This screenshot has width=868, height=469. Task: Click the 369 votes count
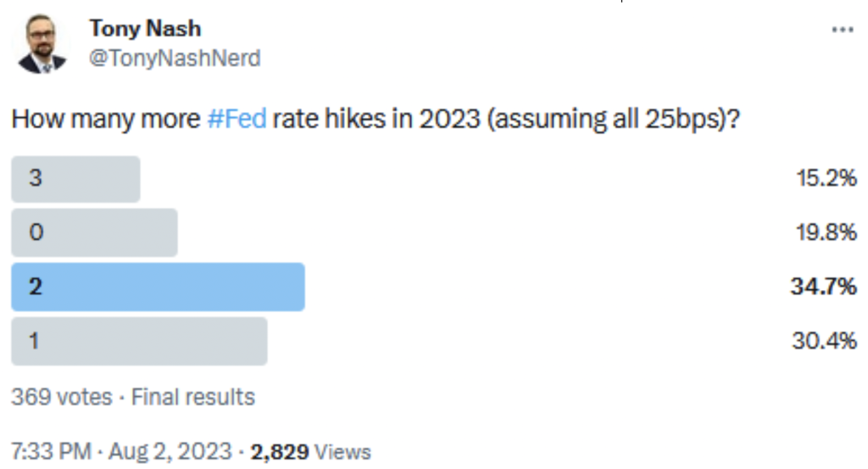61,397
